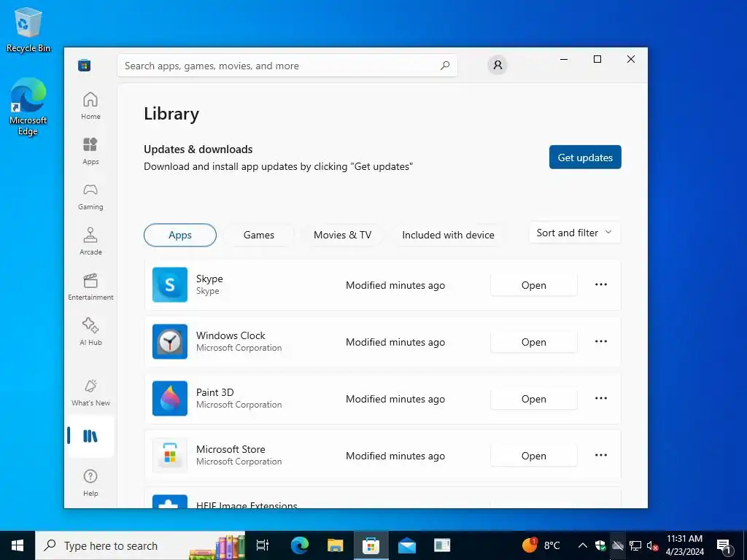Open the weather 8°C widget

[x=541, y=545]
